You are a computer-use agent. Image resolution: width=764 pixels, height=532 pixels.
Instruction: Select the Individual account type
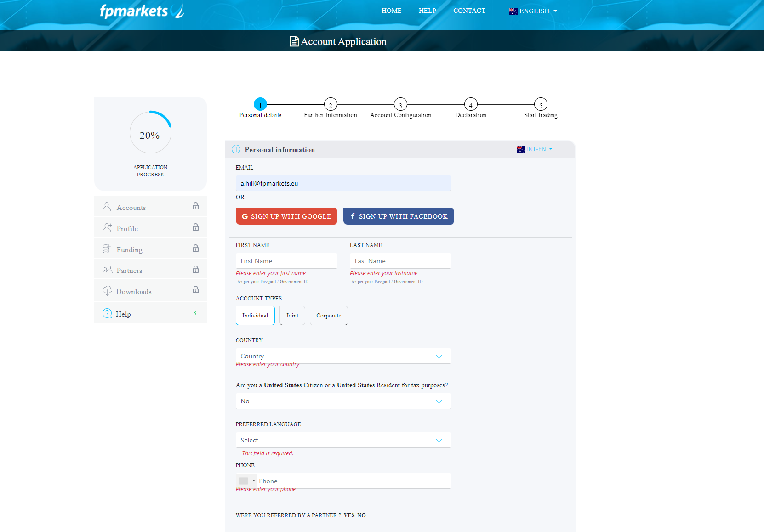[x=255, y=316]
